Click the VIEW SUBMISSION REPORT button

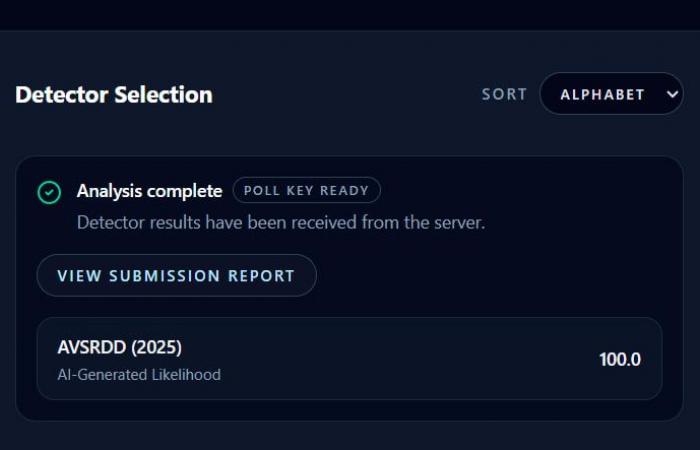point(176,276)
